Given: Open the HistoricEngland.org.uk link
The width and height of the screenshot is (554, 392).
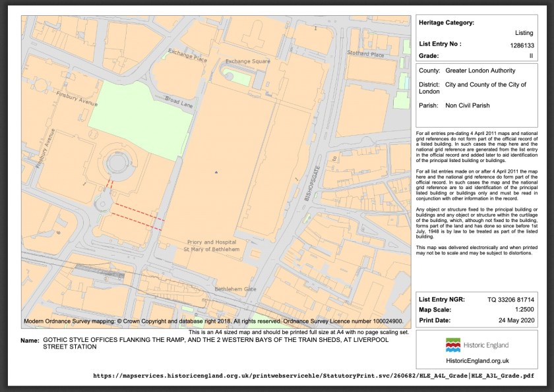Looking at the screenshot, I should point(477,360).
